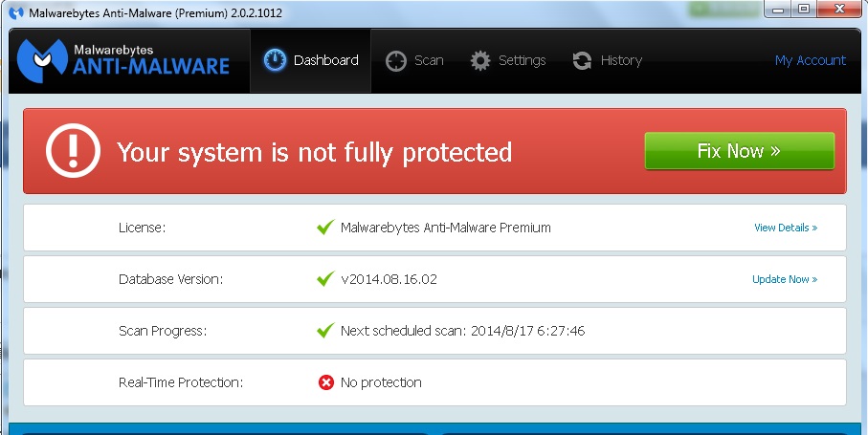Open the Scan tab

415,60
